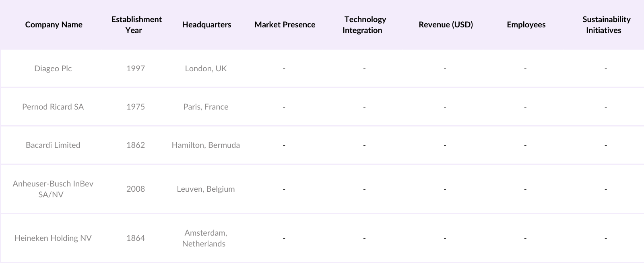The height and width of the screenshot is (263, 644).
Task: Click the Amsterdam, Netherlands headquarters cell
Action: 205,238
